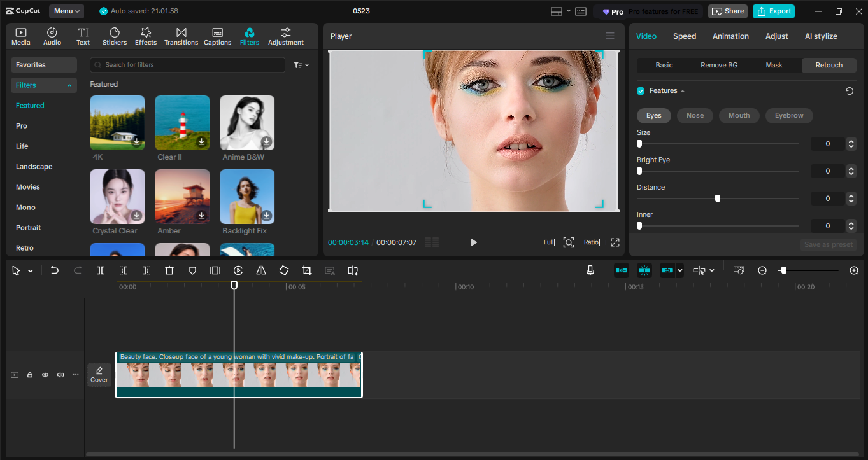The image size is (868, 460).
Task: Rotate the selected clip
Action: tap(283, 270)
